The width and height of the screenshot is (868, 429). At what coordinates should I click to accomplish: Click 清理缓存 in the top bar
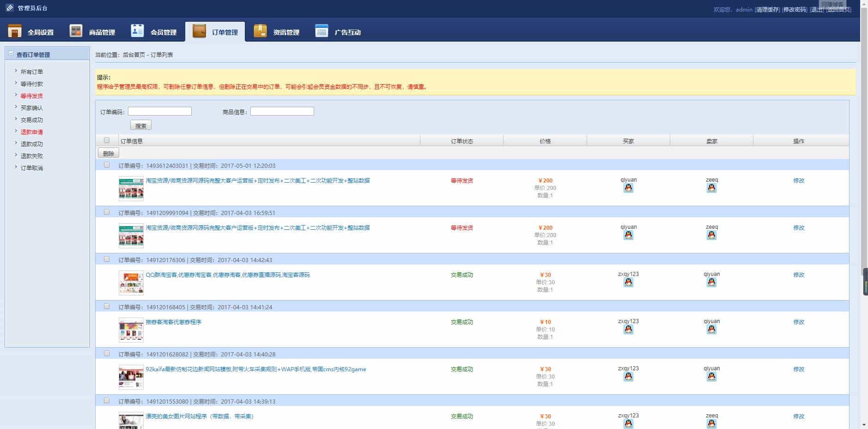tap(767, 9)
